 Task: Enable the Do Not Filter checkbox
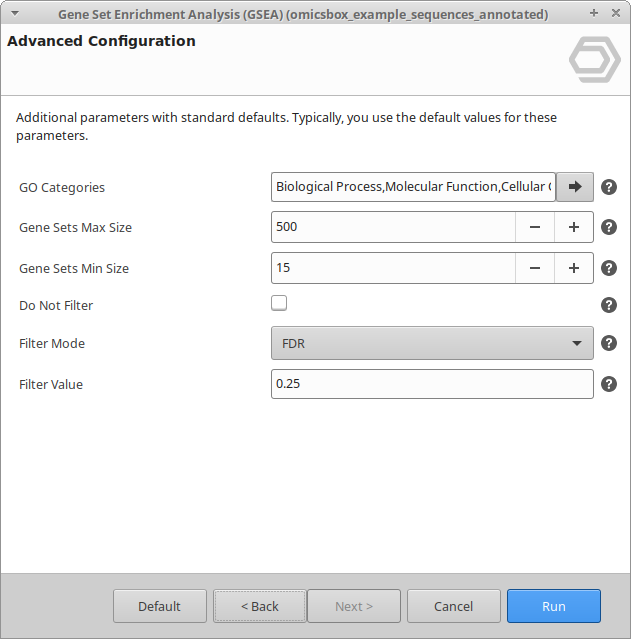point(279,303)
